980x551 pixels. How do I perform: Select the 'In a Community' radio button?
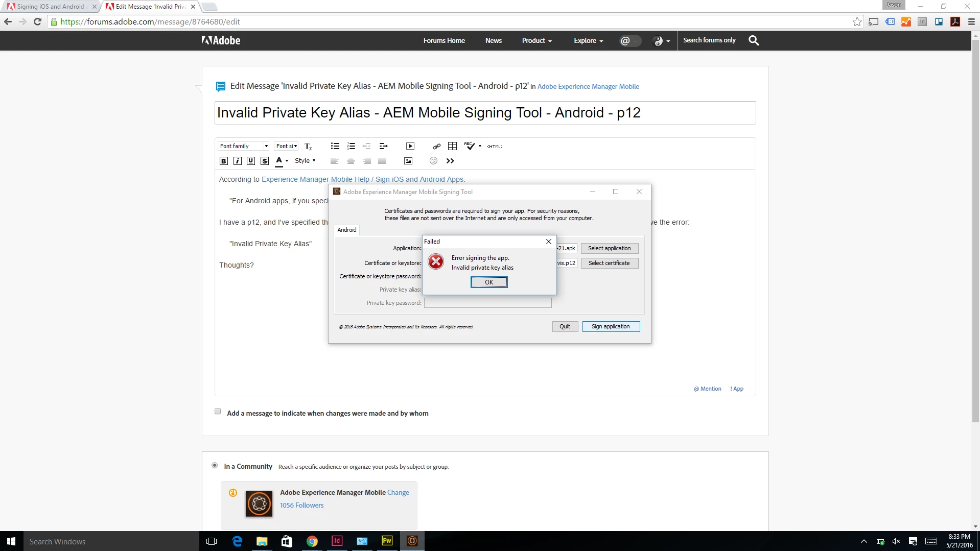click(x=215, y=465)
